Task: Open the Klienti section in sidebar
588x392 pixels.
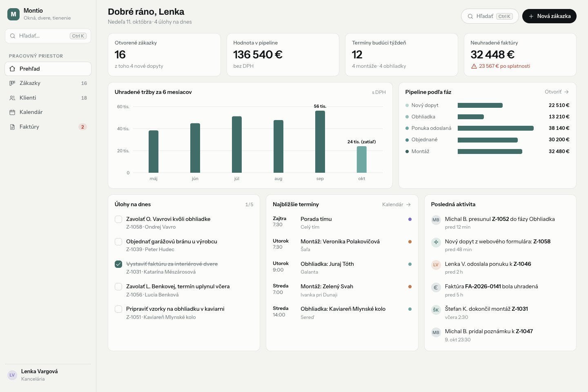Action: 48,98
